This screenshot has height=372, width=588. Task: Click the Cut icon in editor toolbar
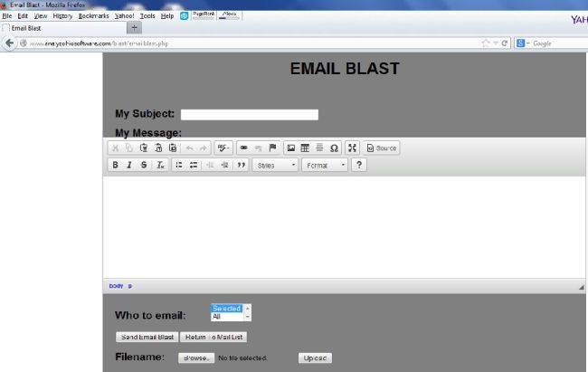116,148
